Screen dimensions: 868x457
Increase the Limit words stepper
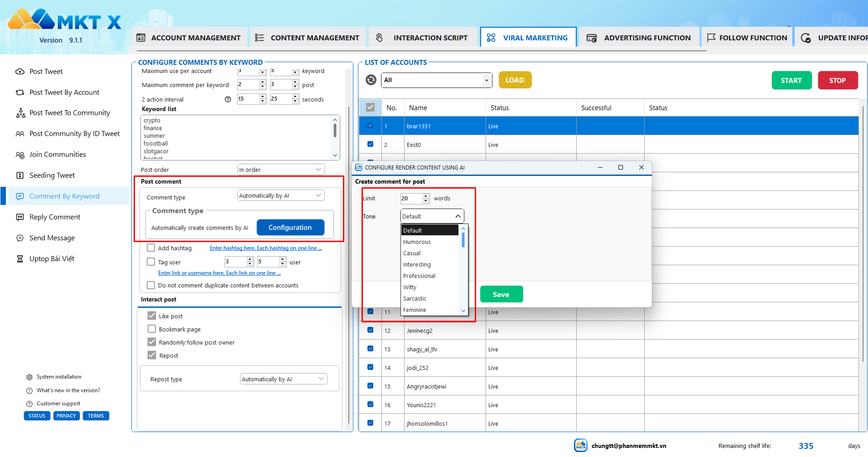pos(426,196)
